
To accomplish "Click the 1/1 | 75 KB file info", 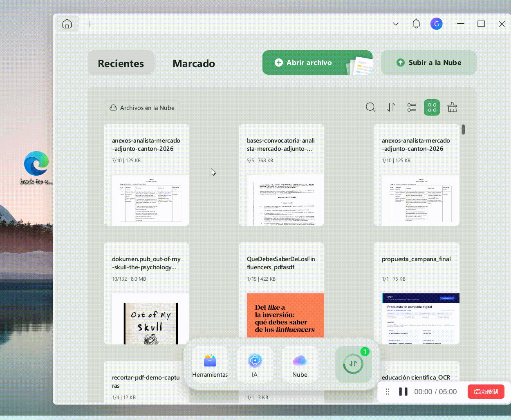I will click(394, 279).
